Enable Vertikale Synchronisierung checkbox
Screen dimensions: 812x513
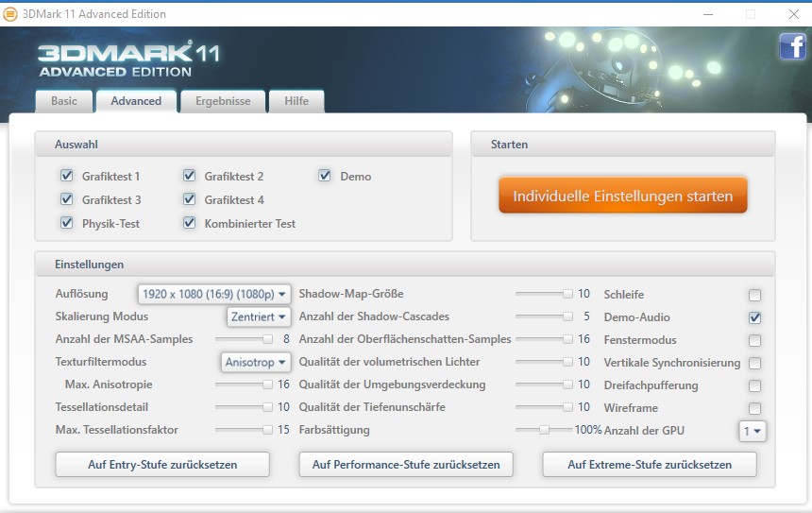pos(754,363)
